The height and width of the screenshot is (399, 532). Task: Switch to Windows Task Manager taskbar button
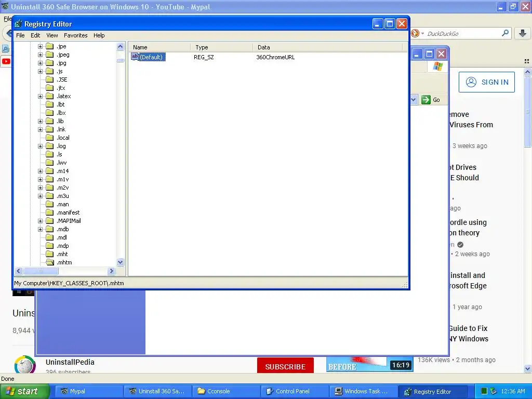[x=363, y=391]
